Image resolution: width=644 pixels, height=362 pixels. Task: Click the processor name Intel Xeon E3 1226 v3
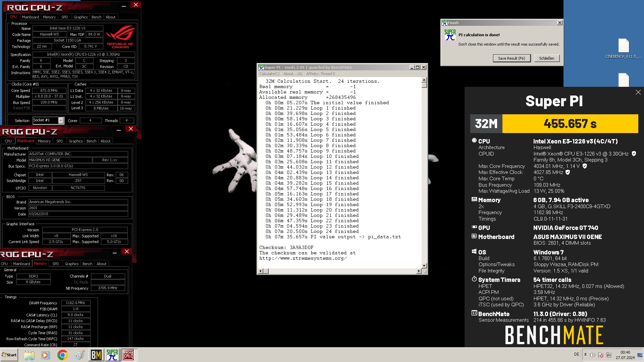pos(67,28)
